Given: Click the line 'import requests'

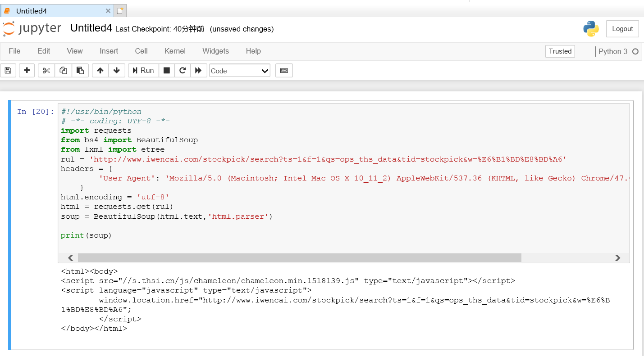Looking at the screenshot, I should click(x=96, y=131).
